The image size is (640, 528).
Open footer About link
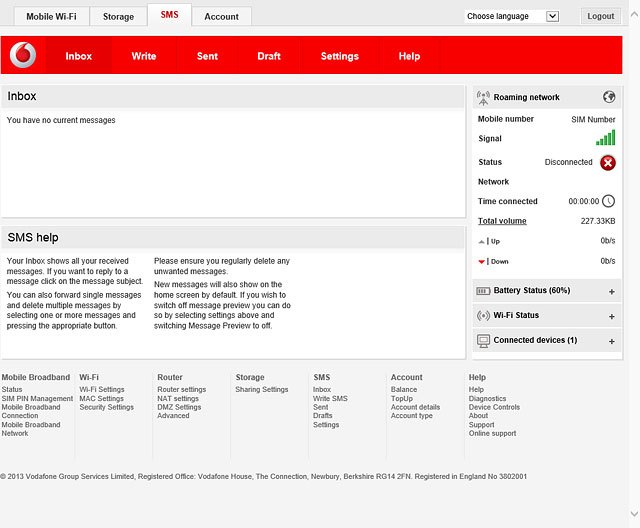tap(478, 415)
